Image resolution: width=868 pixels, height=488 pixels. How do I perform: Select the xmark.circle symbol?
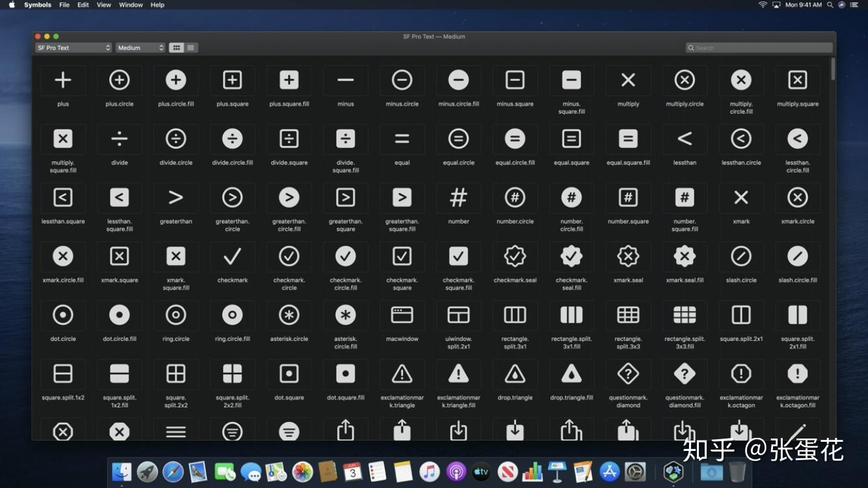(x=798, y=197)
